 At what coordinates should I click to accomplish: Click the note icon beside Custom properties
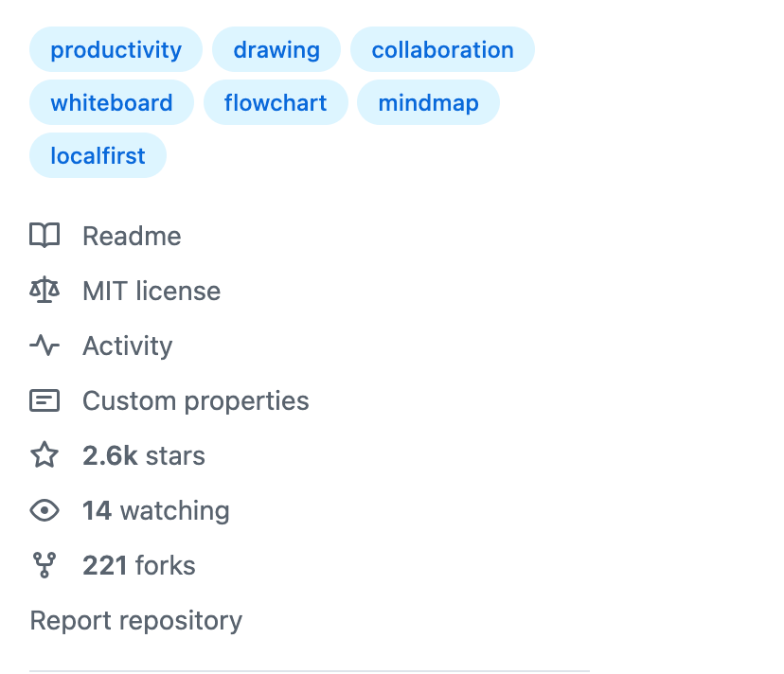pyautogui.click(x=45, y=400)
